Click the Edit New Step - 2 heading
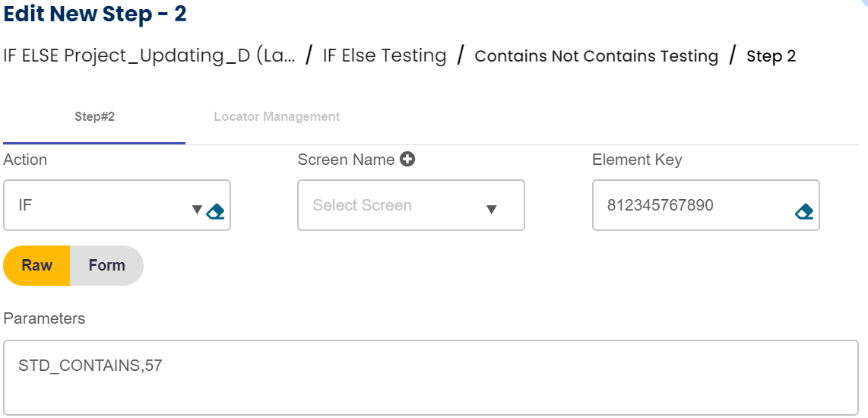The width and height of the screenshot is (868, 418). click(x=95, y=14)
